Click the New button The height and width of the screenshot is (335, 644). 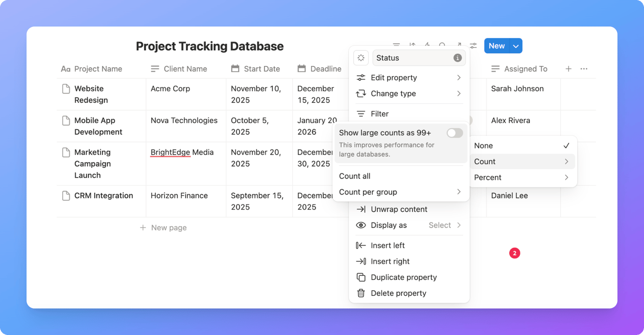(x=496, y=46)
